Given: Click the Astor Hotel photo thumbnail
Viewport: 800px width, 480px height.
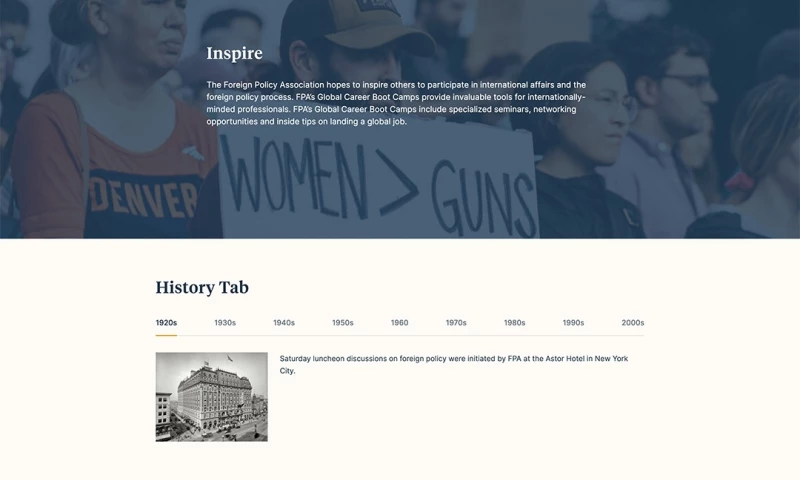Looking at the screenshot, I should [x=211, y=396].
